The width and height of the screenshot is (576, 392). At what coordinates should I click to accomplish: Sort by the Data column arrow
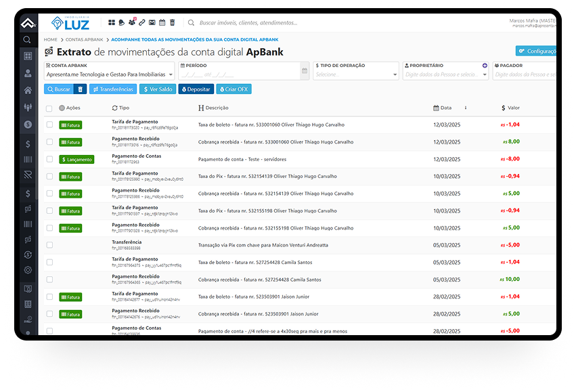click(466, 108)
